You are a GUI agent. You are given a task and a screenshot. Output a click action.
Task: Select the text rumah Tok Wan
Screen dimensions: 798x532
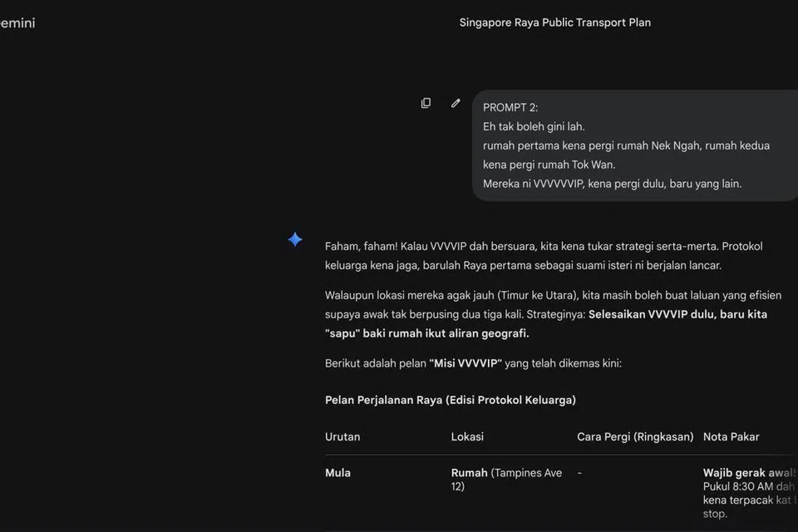tap(579, 164)
